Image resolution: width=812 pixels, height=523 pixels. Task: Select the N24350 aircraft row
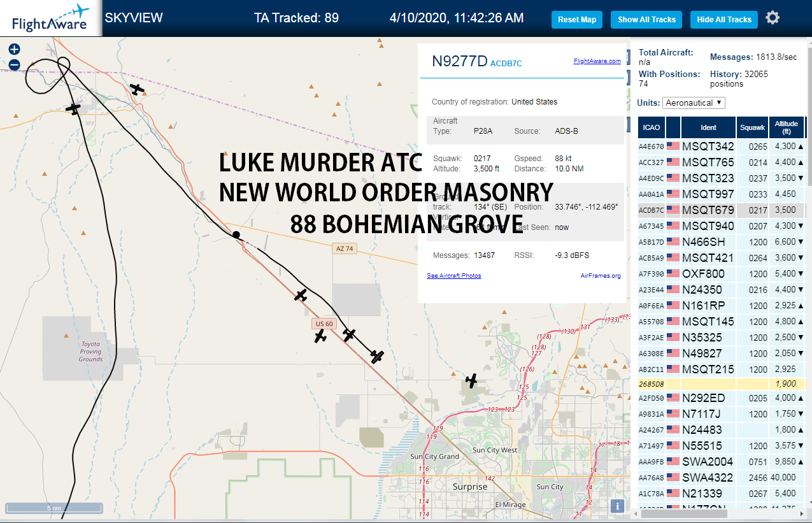722,290
